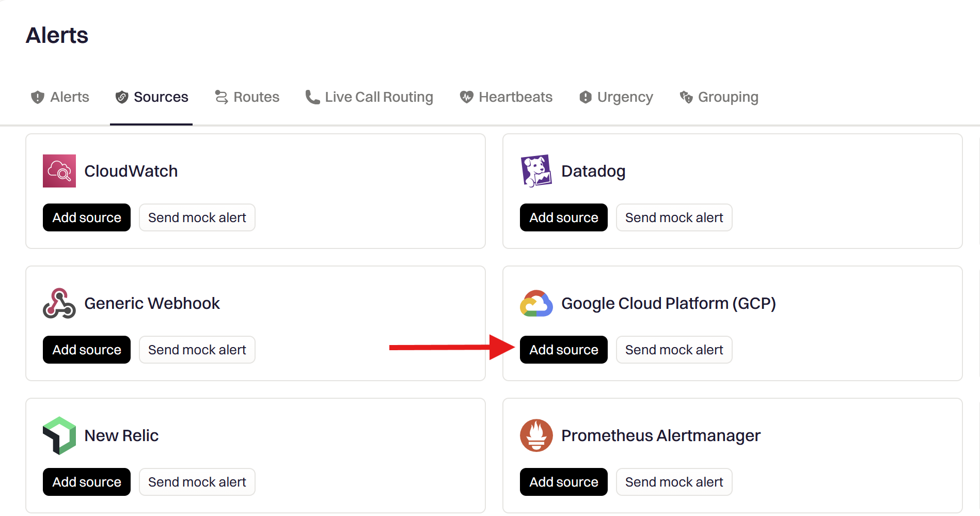Send mock alert for Generic Webhook

click(x=197, y=350)
